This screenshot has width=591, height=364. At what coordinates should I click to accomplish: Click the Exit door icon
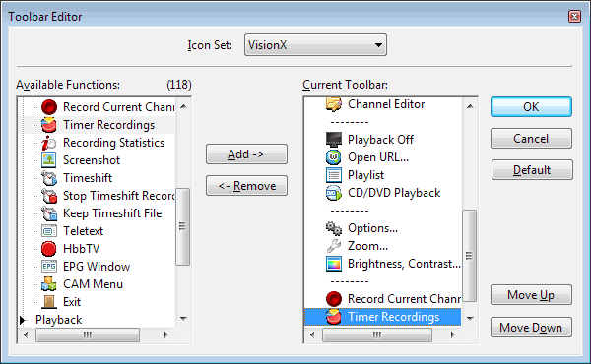pos(49,301)
